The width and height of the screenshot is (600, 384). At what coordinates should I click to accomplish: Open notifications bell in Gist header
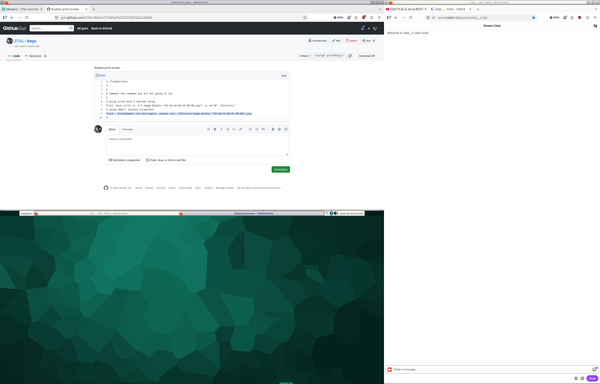click(363, 28)
